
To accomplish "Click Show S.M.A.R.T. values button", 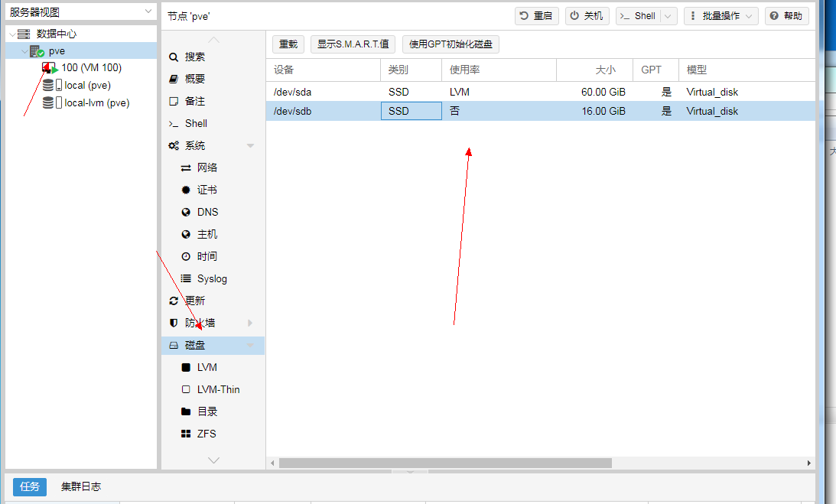I will (x=353, y=44).
